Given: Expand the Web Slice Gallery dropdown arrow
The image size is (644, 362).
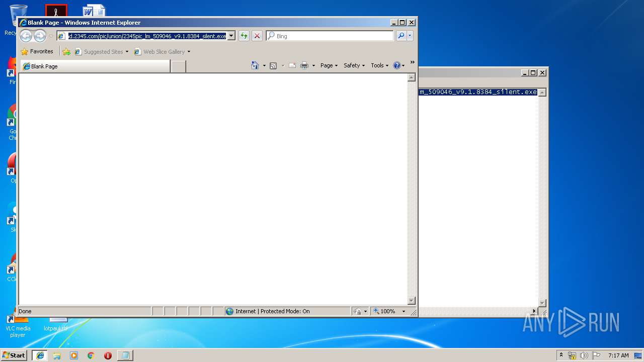Looking at the screenshot, I should point(189,52).
